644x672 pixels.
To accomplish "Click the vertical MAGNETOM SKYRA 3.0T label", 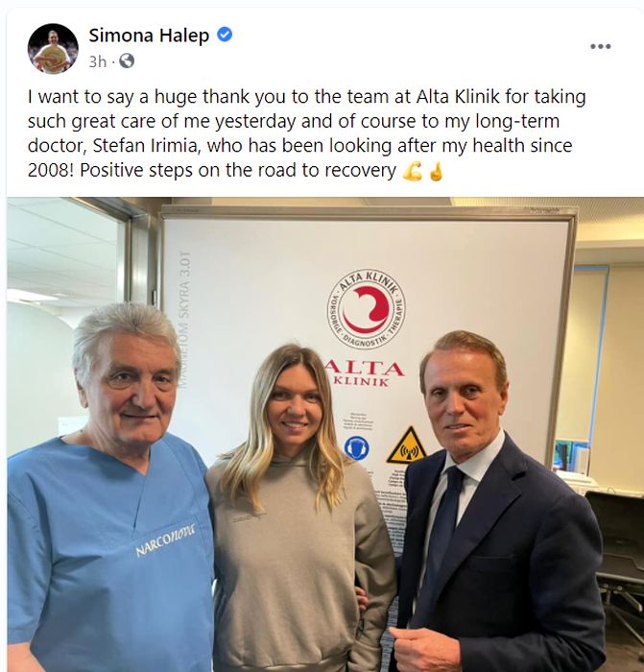I will (x=184, y=320).
